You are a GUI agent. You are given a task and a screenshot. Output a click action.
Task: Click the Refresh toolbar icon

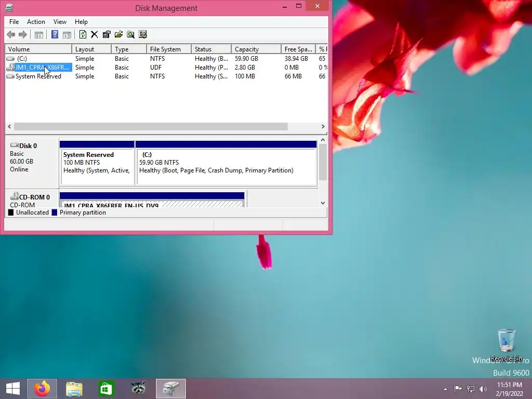click(x=83, y=34)
